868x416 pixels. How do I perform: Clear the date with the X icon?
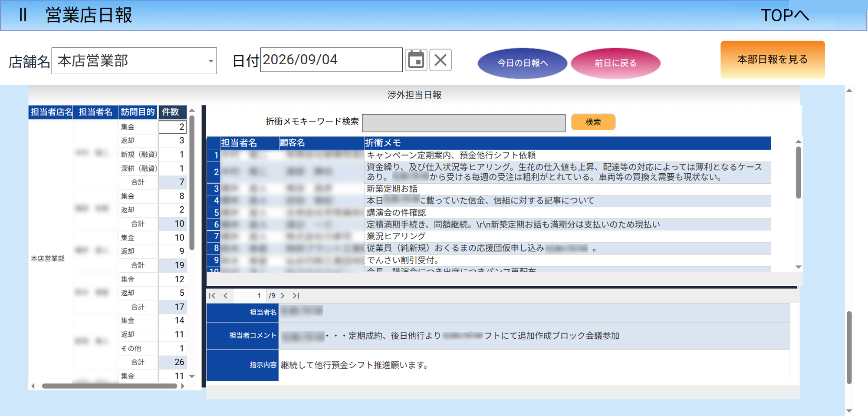(x=441, y=60)
